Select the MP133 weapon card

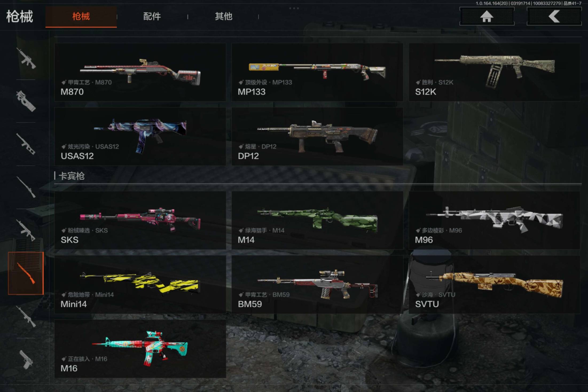317,72
